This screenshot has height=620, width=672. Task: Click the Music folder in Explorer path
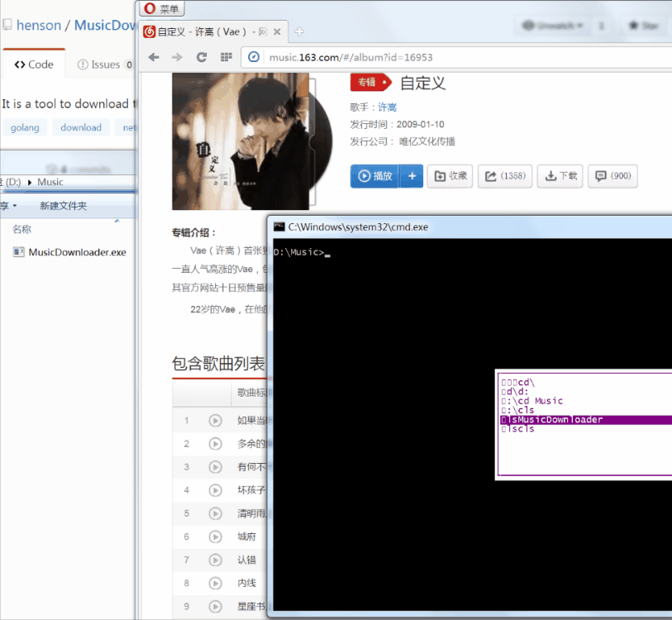50,182
